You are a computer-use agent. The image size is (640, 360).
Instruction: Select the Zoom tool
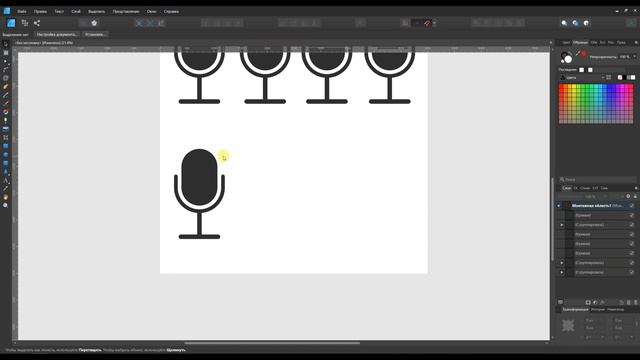coord(6,205)
